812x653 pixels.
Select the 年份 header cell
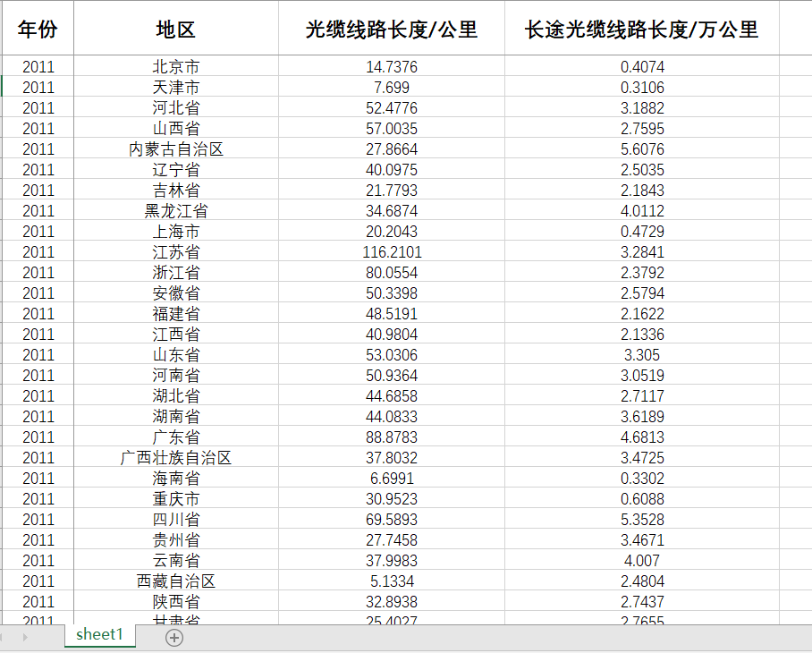tap(38, 30)
